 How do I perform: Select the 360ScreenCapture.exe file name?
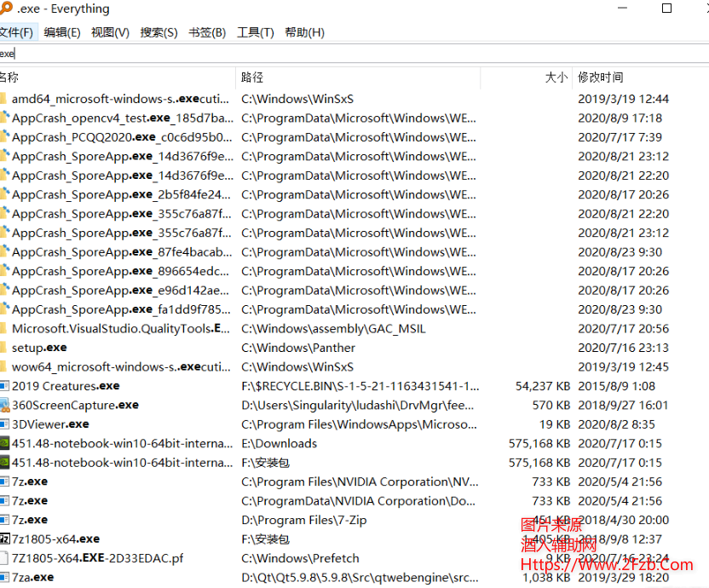75,406
